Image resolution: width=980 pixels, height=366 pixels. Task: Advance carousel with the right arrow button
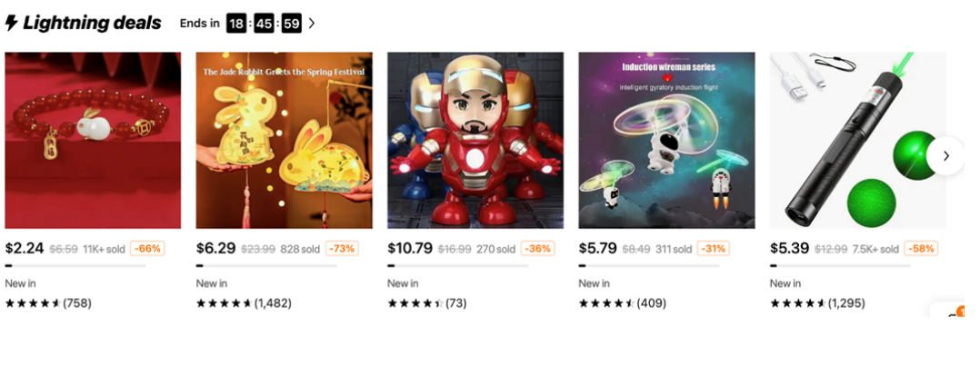tap(945, 155)
